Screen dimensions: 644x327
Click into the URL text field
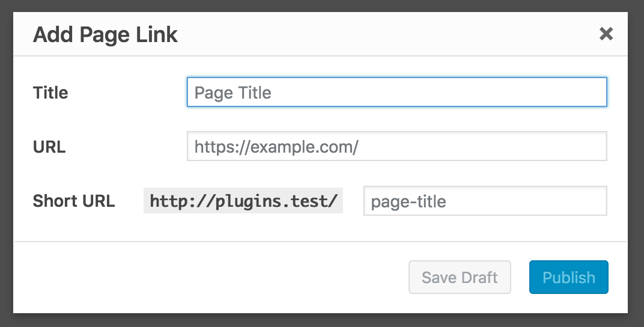tap(396, 147)
